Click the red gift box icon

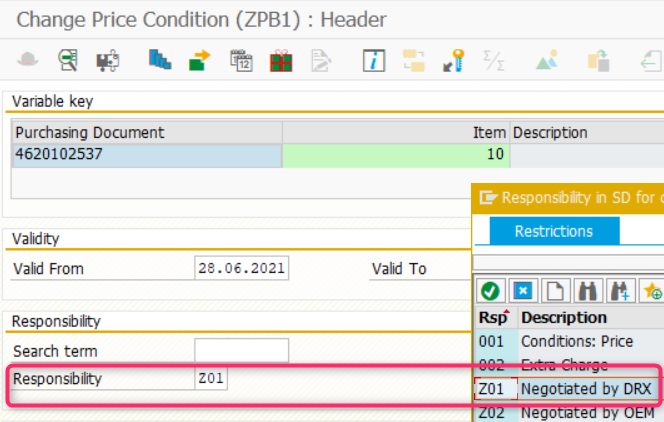[282, 61]
